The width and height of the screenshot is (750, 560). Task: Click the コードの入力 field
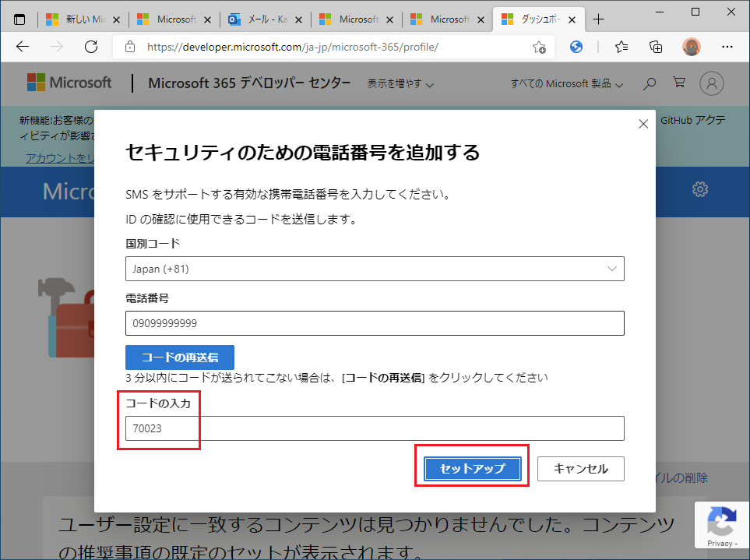[375, 428]
